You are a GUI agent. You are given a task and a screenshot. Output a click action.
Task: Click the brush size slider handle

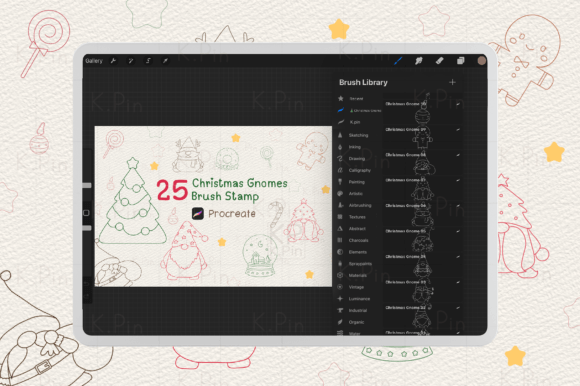pyautogui.click(x=87, y=185)
